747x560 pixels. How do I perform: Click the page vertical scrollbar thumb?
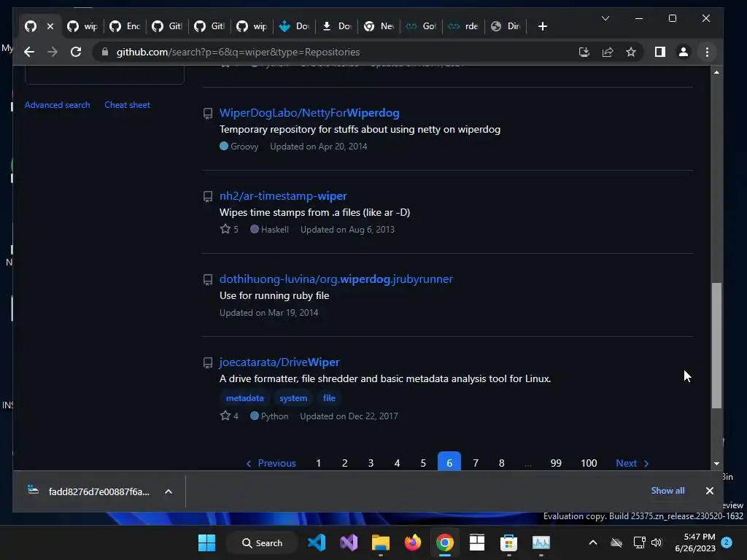point(716,345)
